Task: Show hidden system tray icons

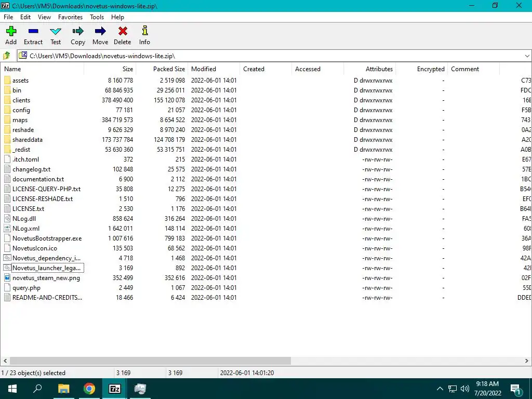Action: pos(440,389)
